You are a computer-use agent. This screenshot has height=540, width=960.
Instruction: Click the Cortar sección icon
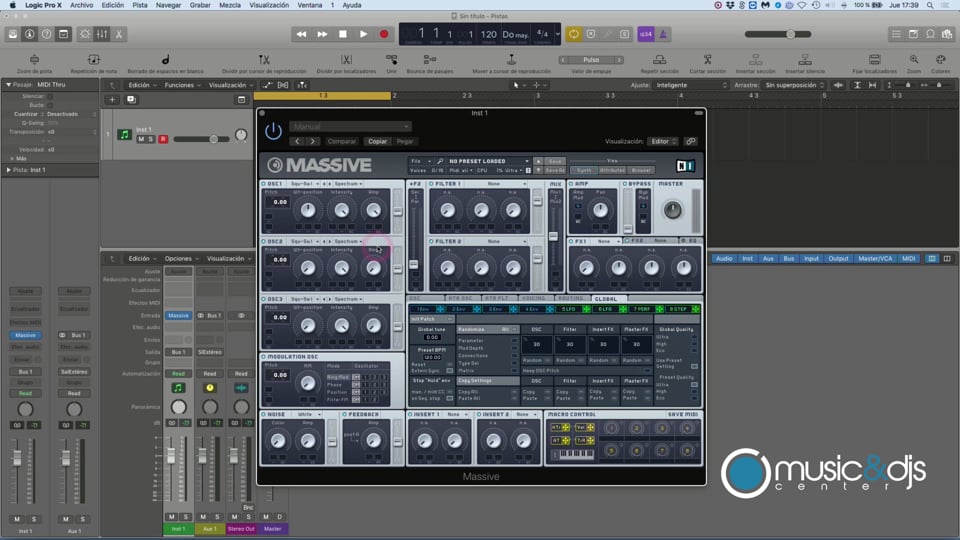[707, 59]
